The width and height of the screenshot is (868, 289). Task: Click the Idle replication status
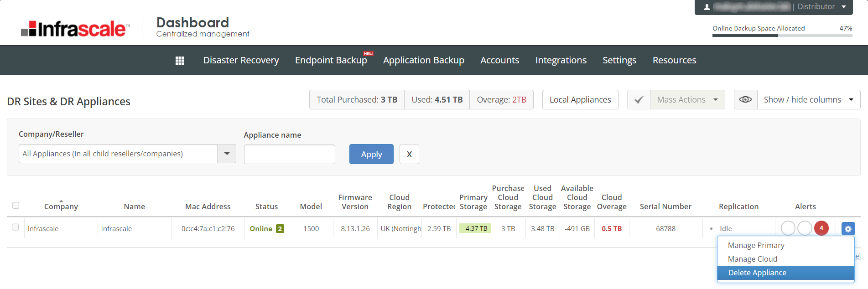[726, 229]
